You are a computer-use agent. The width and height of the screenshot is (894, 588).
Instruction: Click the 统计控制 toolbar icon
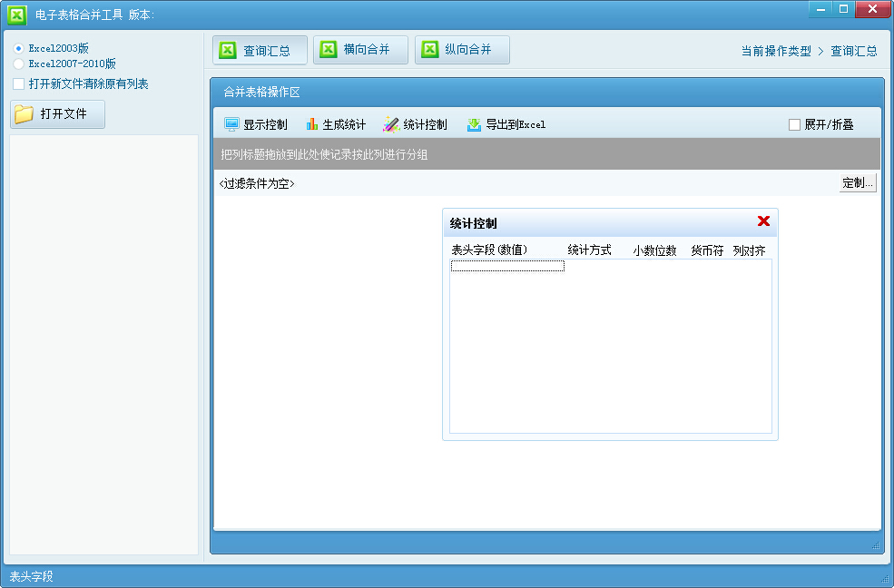391,124
